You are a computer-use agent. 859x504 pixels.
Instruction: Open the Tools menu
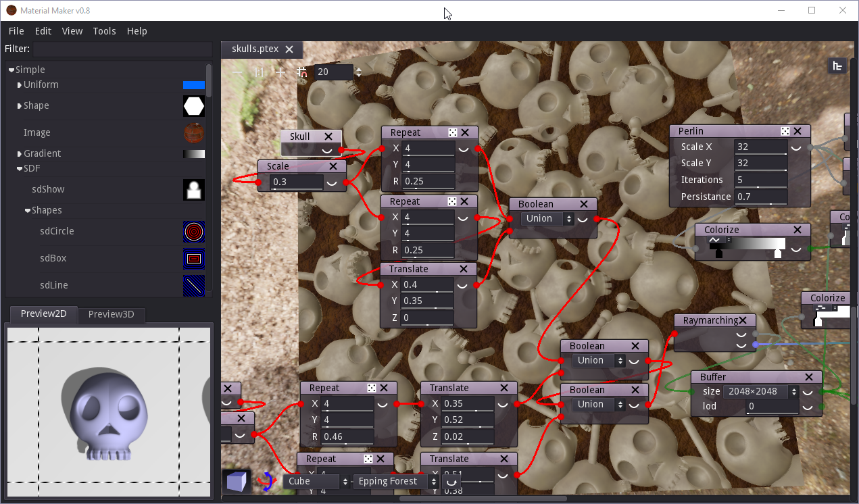[104, 31]
